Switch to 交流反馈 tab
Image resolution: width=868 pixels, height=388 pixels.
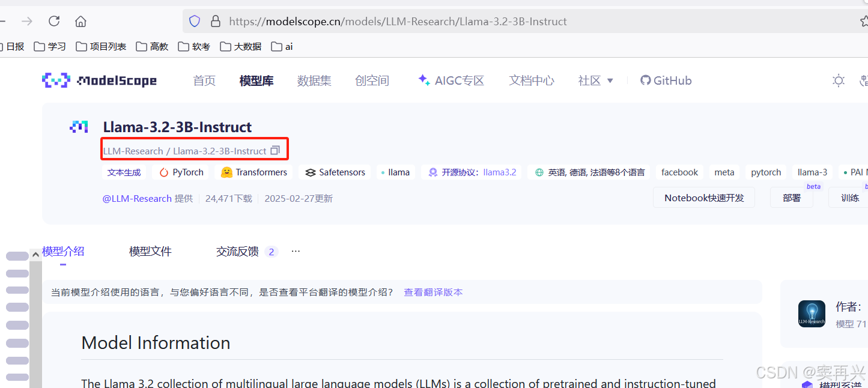tap(246, 252)
